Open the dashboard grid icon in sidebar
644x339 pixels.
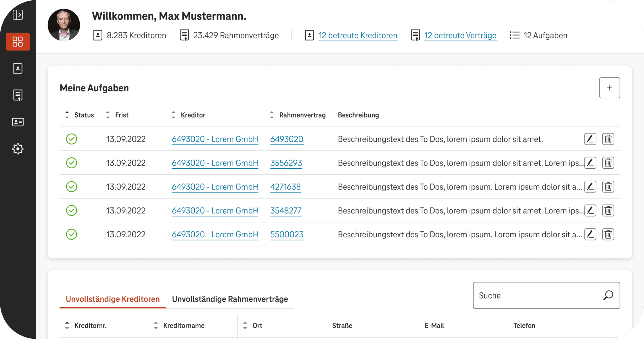tap(18, 42)
